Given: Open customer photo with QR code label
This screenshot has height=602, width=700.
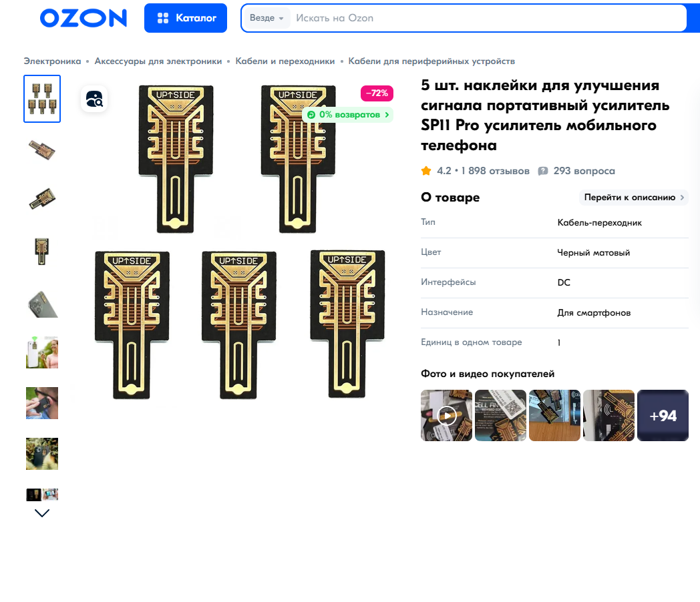Looking at the screenshot, I should pos(500,416).
